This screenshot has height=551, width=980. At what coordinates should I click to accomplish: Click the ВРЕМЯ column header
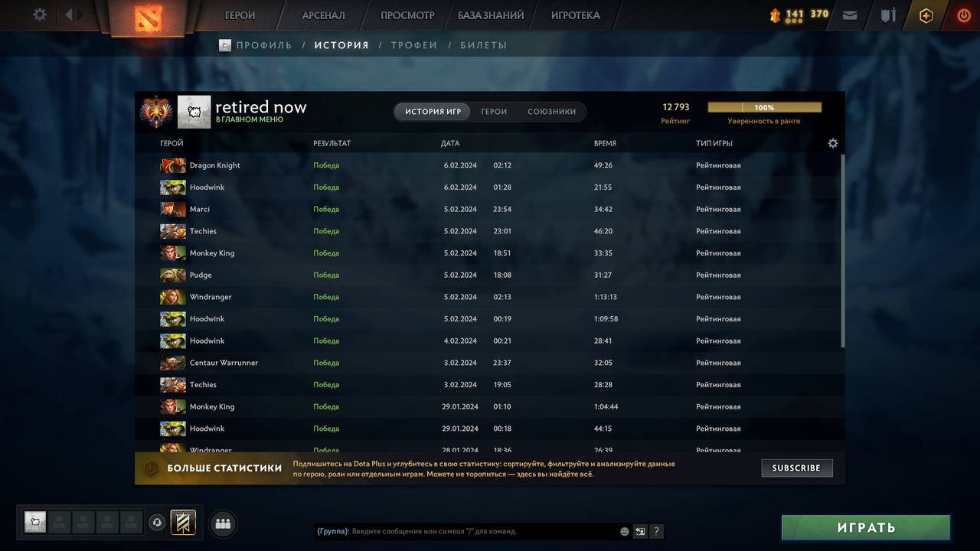click(x=605, y=144)
